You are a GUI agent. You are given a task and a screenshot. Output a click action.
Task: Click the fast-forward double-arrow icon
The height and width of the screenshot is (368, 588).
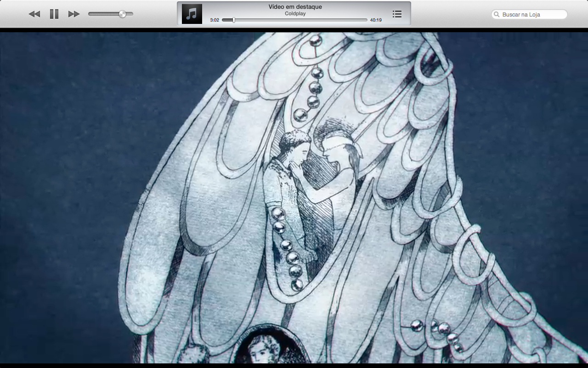[74, 14]
